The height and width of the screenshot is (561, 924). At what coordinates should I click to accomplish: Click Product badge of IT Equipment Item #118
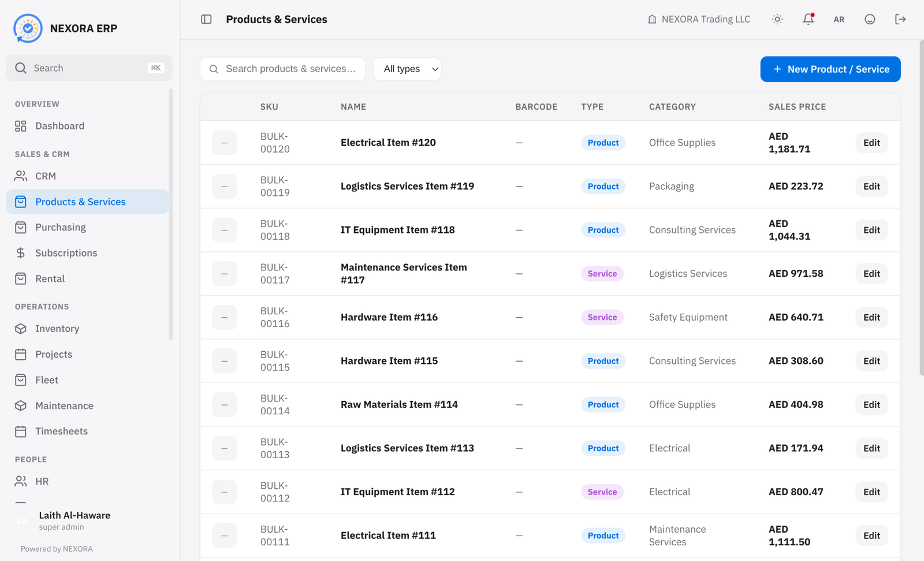[603, 230]
